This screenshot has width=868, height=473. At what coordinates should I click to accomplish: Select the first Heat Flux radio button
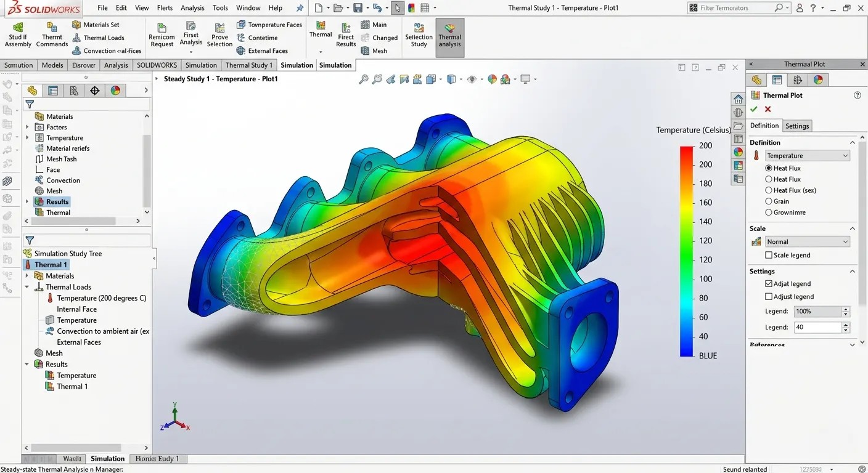click(x=769, y=168)
